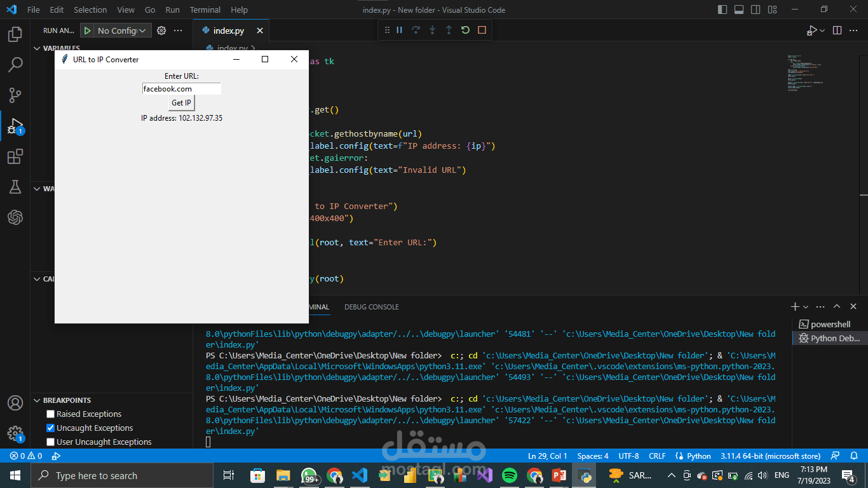Start debugging with the green play button
Screen dimensions: 868x488
(x=86, y=30)
